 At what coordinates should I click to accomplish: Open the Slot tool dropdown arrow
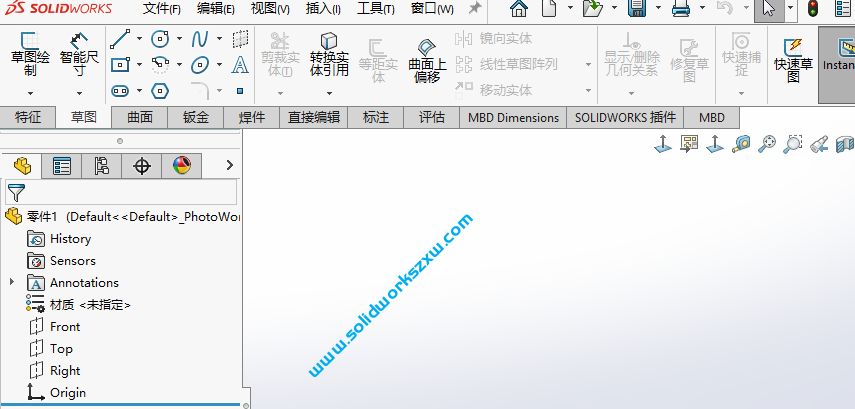coord(139,91)
